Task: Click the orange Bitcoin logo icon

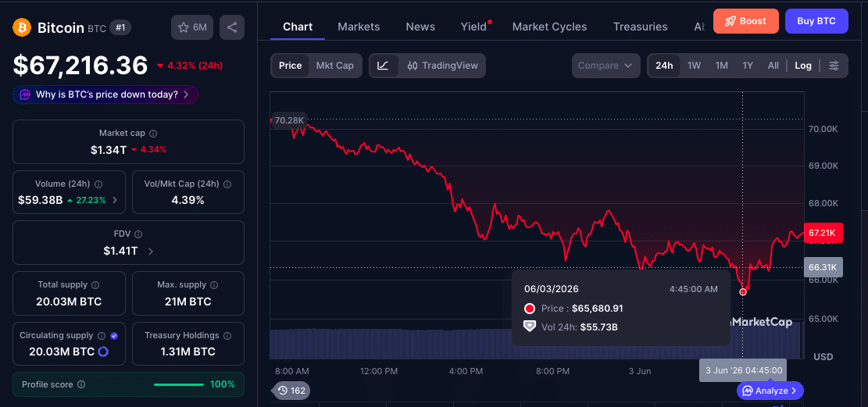Action: [22, 27]
